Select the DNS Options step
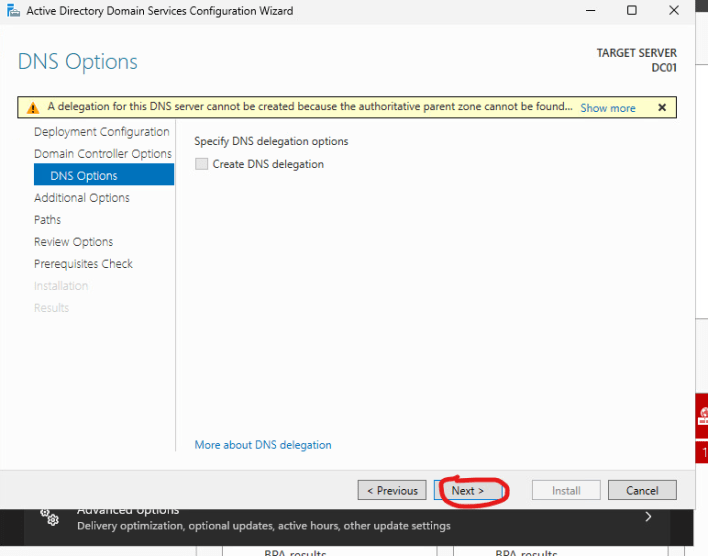Viewport: 708px width, 556px height. click(x=104, y=175)
